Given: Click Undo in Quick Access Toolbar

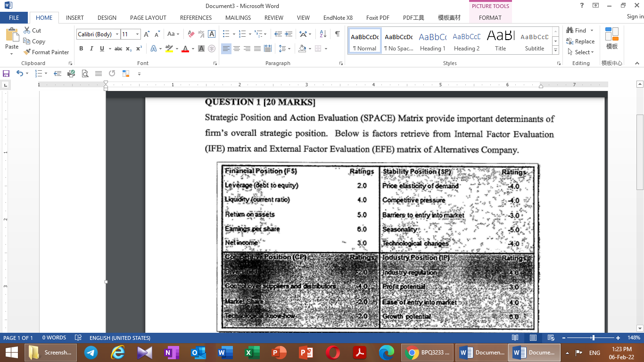Looking at the screenshot, I should click(x=19, y=74).
